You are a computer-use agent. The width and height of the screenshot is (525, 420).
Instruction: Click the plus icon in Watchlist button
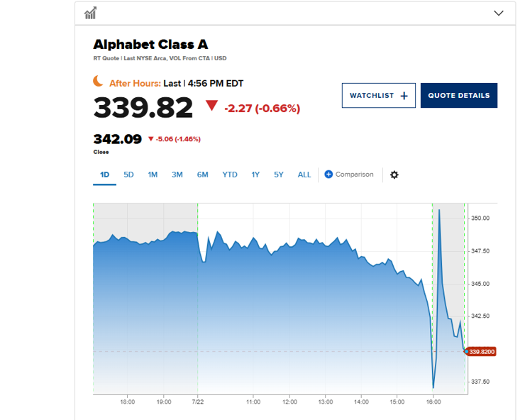coord(404,96)
